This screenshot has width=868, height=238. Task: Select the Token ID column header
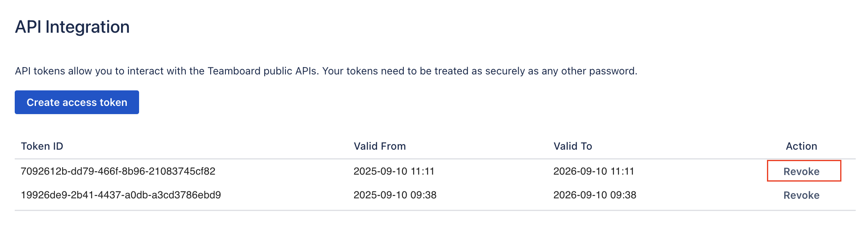tap(42, 146)
